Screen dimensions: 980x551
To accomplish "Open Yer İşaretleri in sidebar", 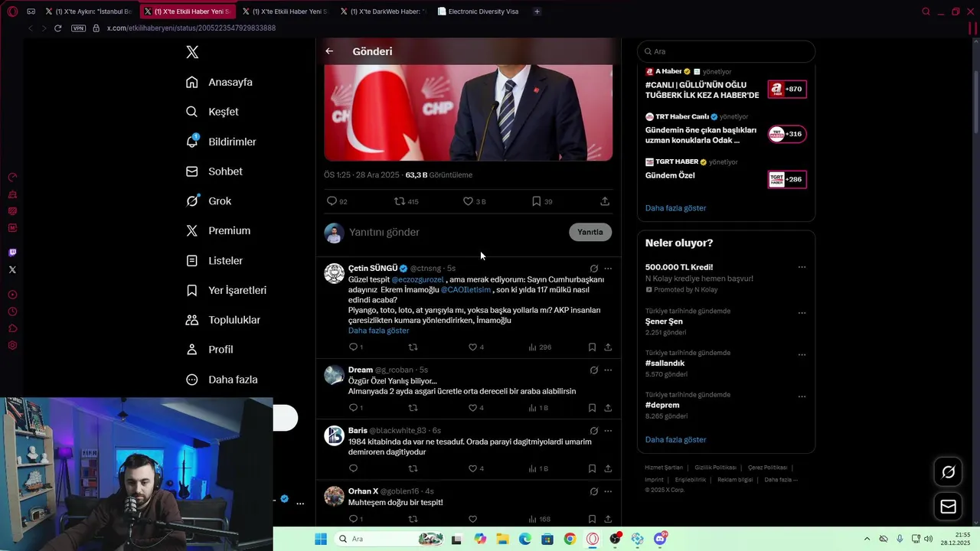I will [226, 290].
